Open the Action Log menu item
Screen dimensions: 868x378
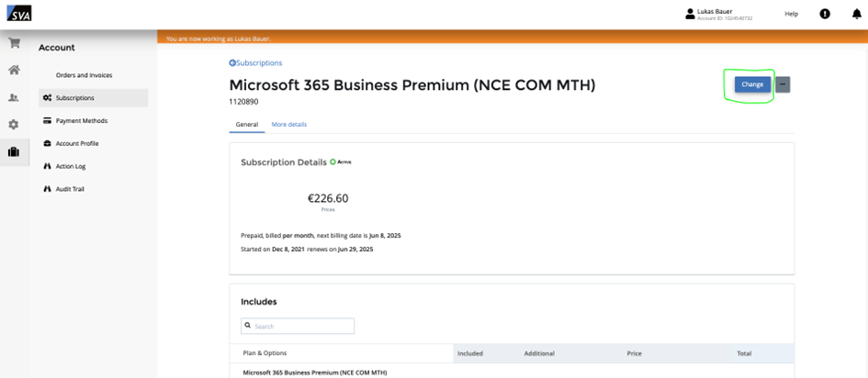point(70,166)
